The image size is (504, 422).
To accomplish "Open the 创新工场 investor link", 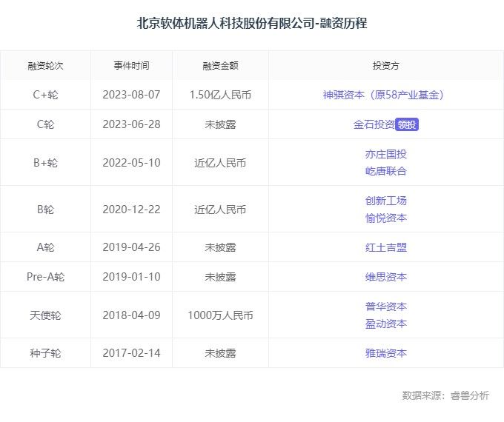I will (x=385, y=201).
